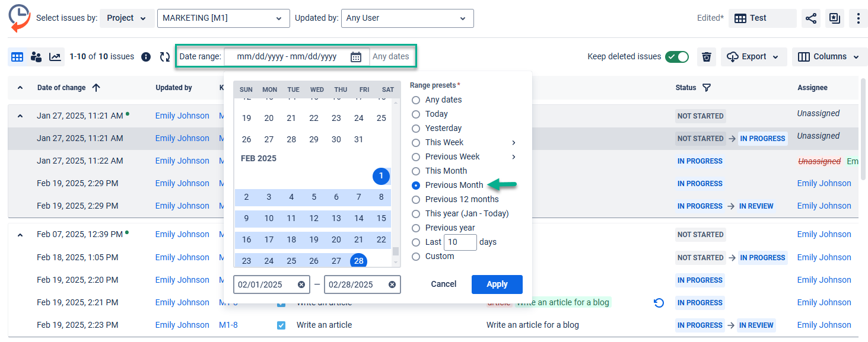Viewport: 868px width, 342px height.
Task: Expand the Updated by Any User dropdown
Action: click(407, 18)
